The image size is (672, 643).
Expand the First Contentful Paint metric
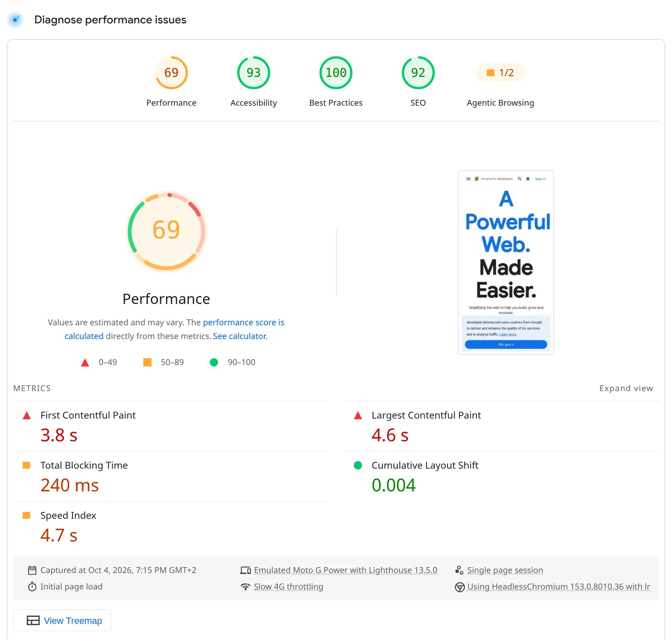coord(170,426)
